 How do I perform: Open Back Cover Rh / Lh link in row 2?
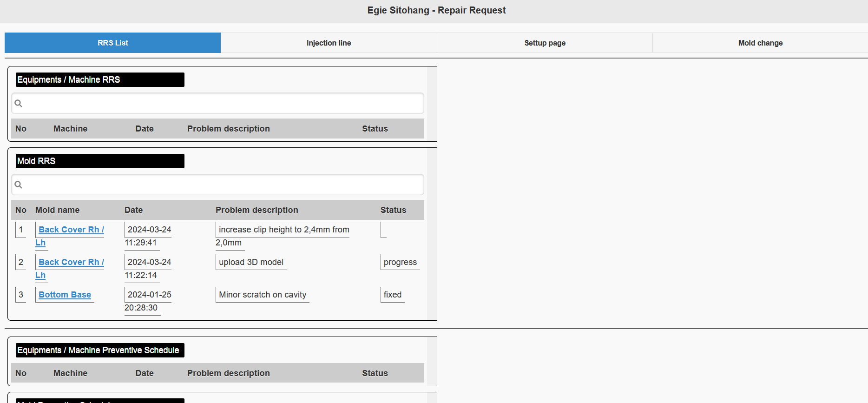pos(71,262)
